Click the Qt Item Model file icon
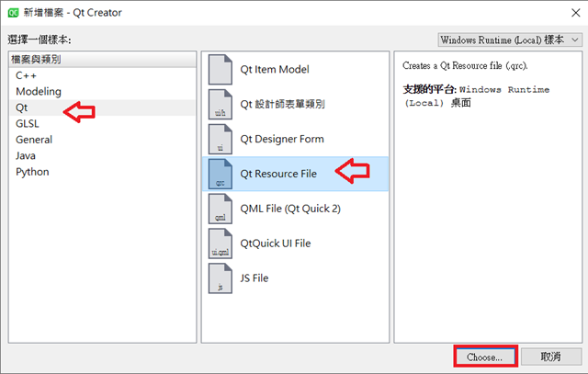 [220, 70]
